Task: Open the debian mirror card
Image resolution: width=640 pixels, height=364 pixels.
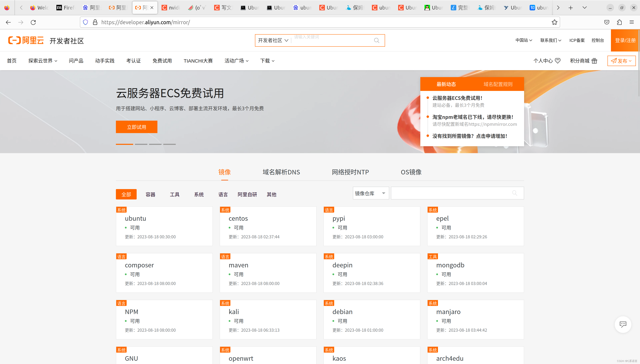Action: [372, 320]
